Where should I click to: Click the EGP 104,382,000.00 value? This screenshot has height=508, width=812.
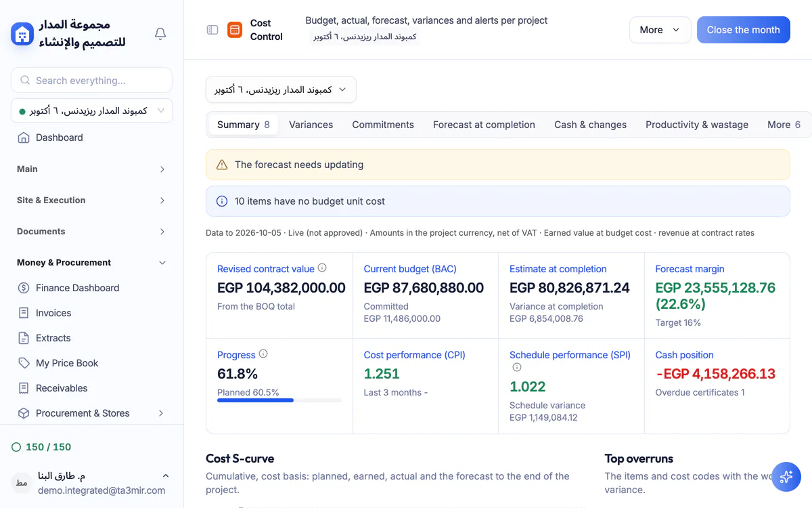281,288
